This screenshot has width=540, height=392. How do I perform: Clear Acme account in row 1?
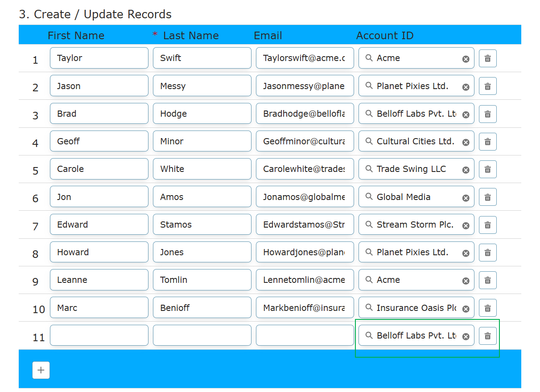point(466,59)
